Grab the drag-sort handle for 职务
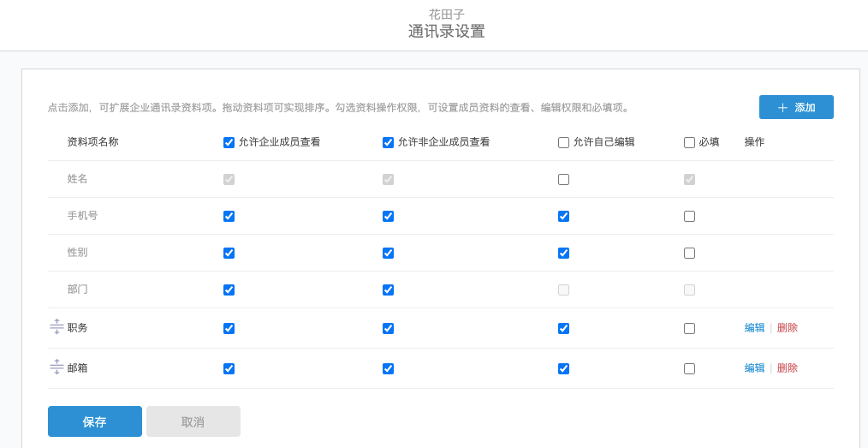Screen dimensions: 868x448 (56, 327)
